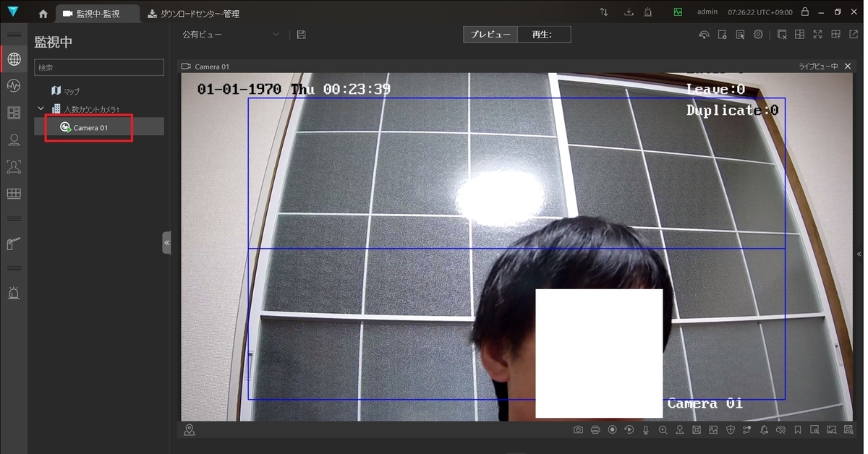Print the current live view image
Image resolution: width=868 pixels, height=454 pixels.
tap(595, 429)
